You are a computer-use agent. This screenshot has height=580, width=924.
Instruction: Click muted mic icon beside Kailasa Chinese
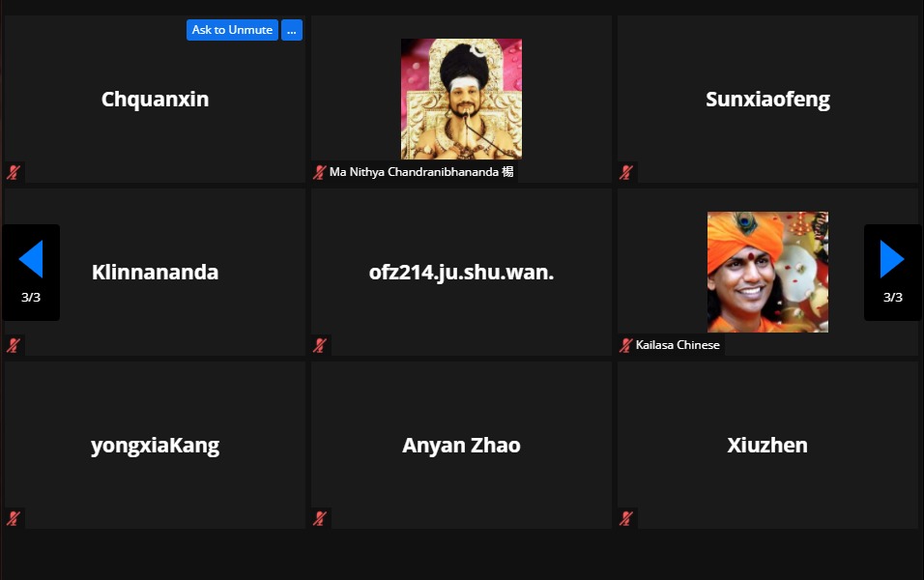[x=626, y=345]
